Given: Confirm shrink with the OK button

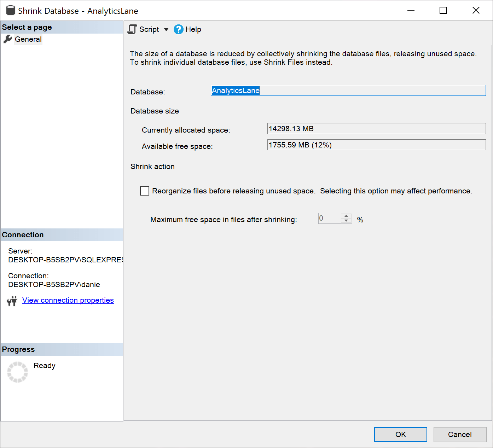Looking at the screenshot, I should pyautogui.click(x=401, y=435).
